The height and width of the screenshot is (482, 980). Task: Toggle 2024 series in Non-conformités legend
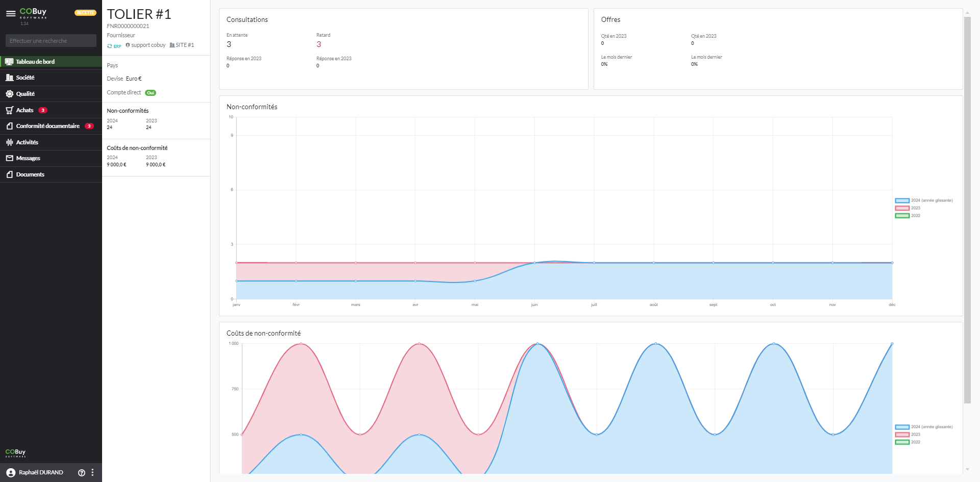pyautogui.click(x=902, y=200)
